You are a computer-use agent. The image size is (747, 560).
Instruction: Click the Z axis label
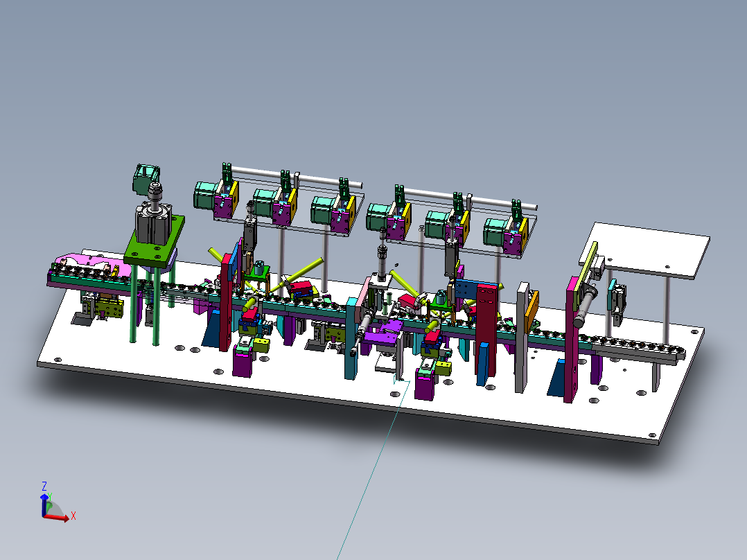[44, 487]
